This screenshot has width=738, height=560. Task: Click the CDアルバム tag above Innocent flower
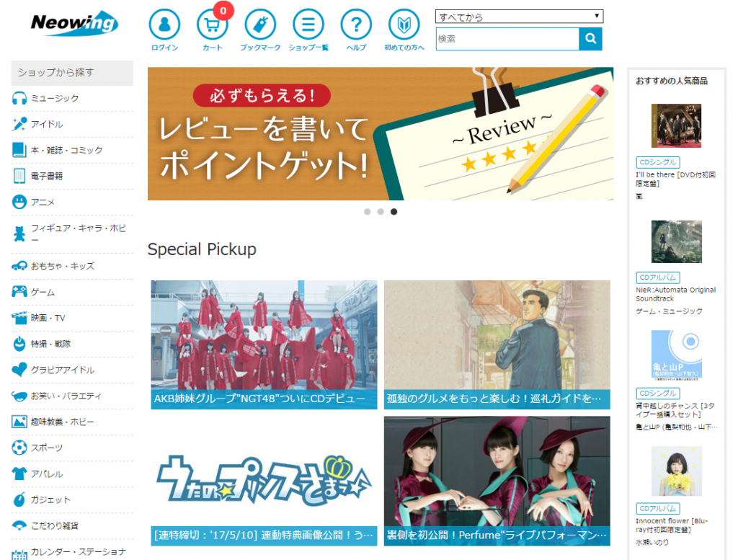point(658,509)
